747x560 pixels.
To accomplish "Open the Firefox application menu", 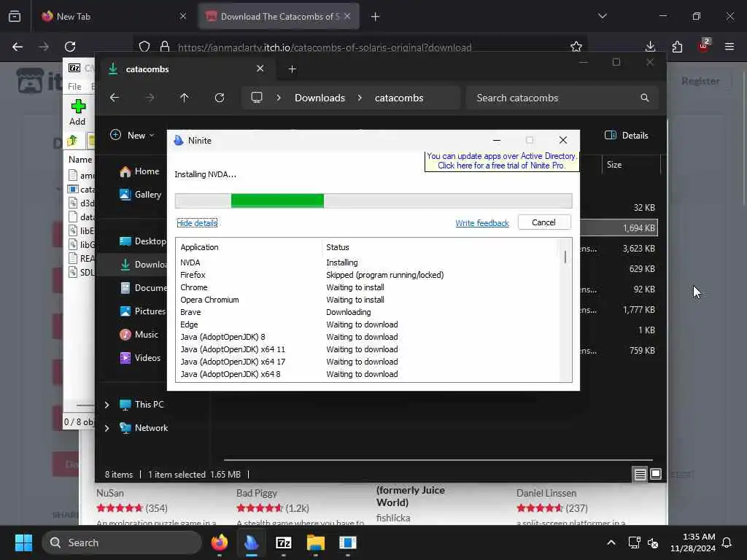I will [729, 47].
